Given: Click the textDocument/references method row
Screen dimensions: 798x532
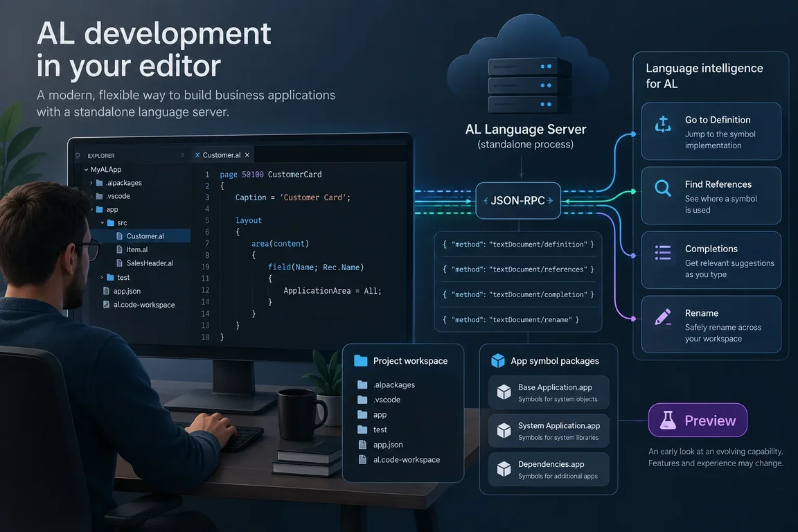Looking at the screenshot, I should point(518,269).
